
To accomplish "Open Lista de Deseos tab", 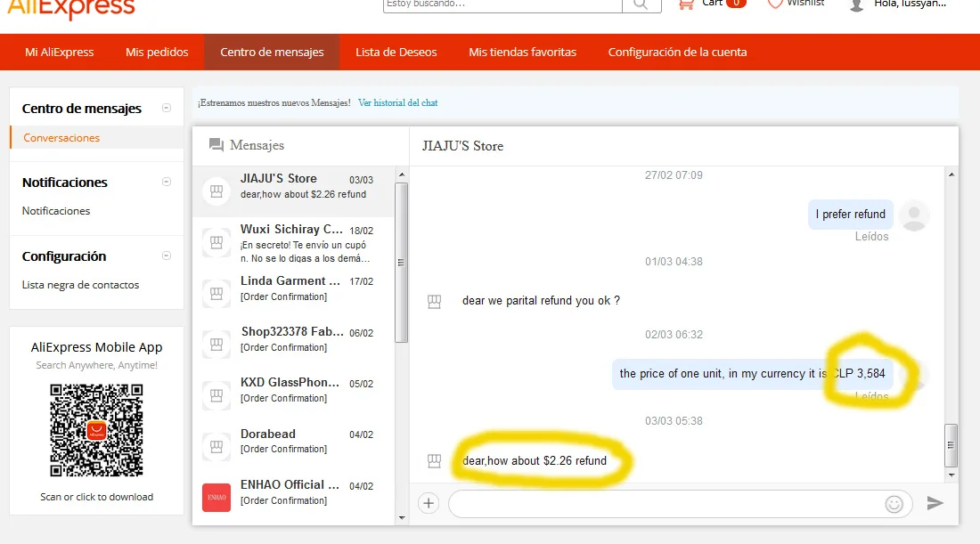I will tap(396, 52).
